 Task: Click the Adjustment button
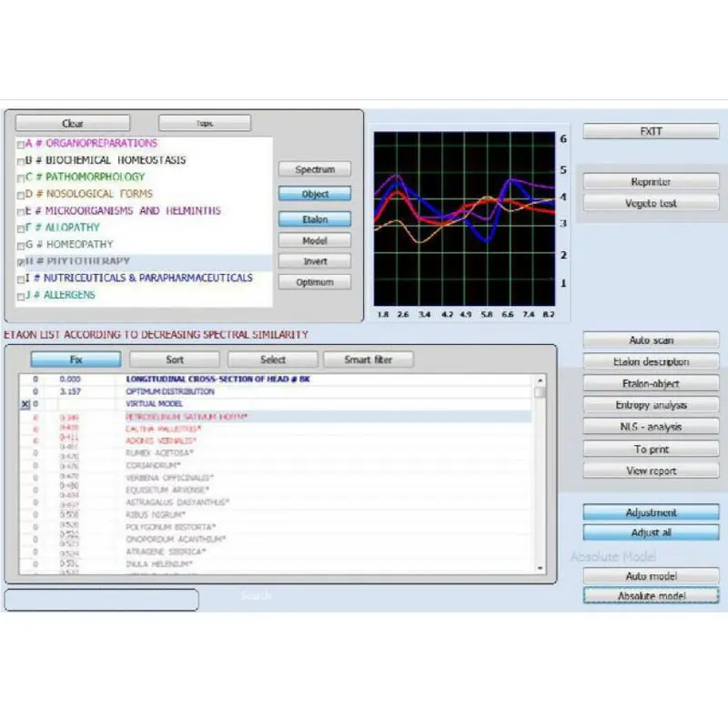point(651,512)
